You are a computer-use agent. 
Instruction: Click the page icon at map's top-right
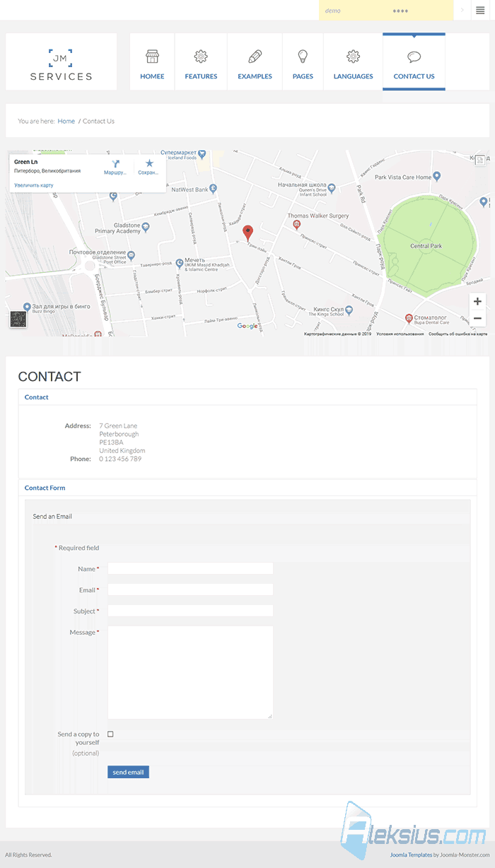pyautogui.click(x=480, y=161)
